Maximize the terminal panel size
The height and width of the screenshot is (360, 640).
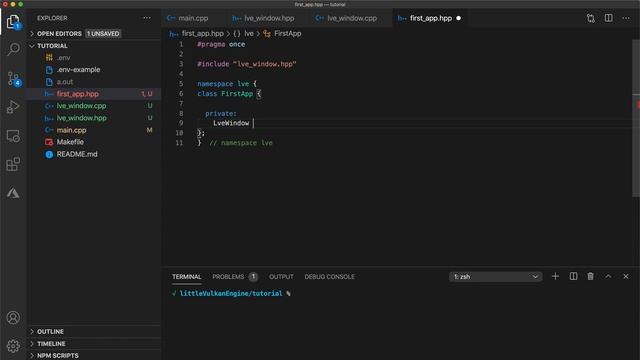point(608,276)
